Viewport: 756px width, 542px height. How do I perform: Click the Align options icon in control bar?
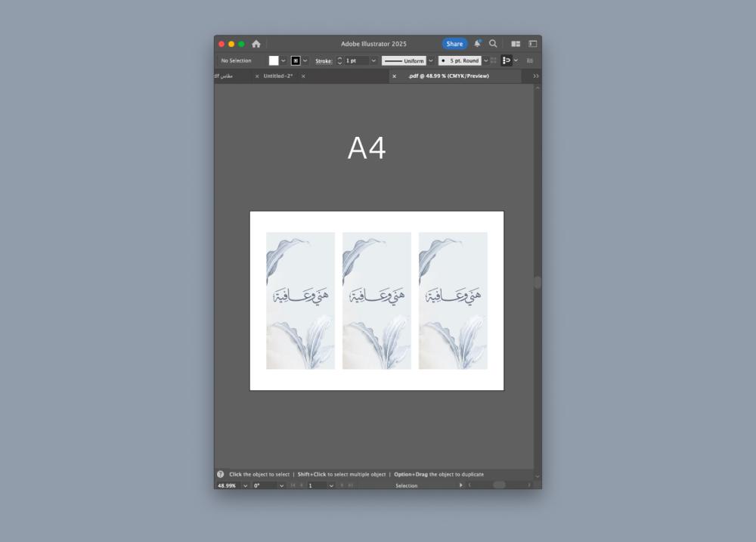pos(507,60)
